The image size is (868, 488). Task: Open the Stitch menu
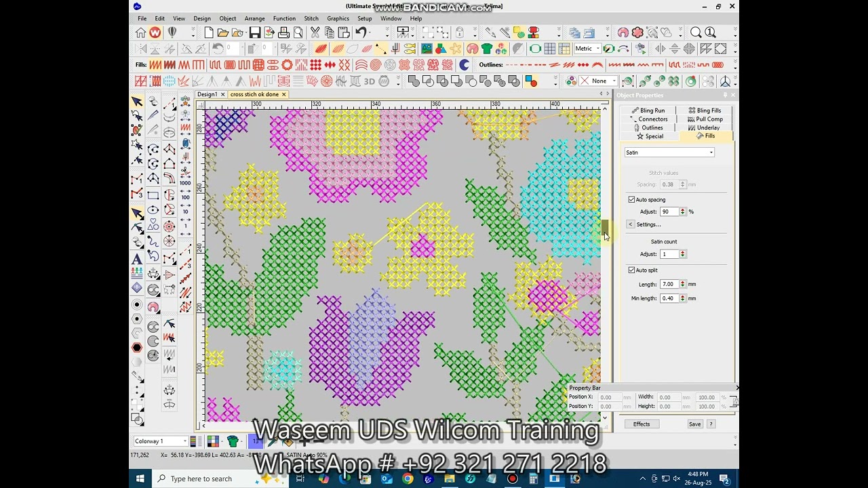(x=311, y=18)
